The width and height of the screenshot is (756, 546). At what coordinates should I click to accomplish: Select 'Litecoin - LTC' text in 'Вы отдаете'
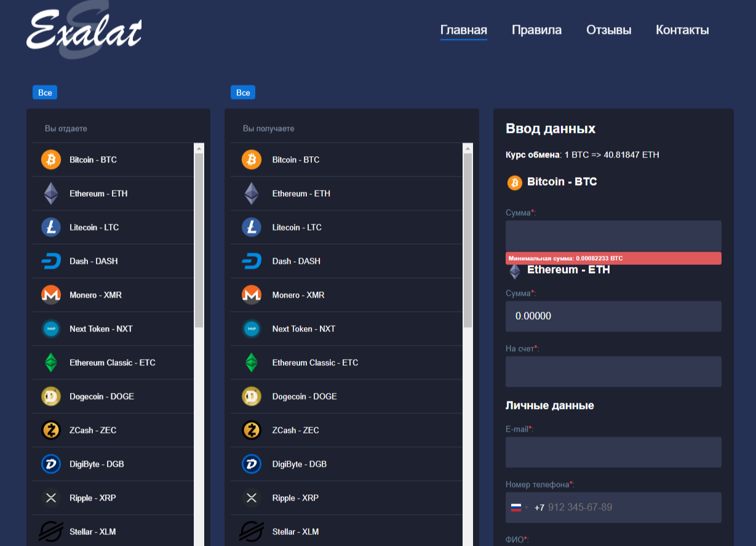(94, 228)
